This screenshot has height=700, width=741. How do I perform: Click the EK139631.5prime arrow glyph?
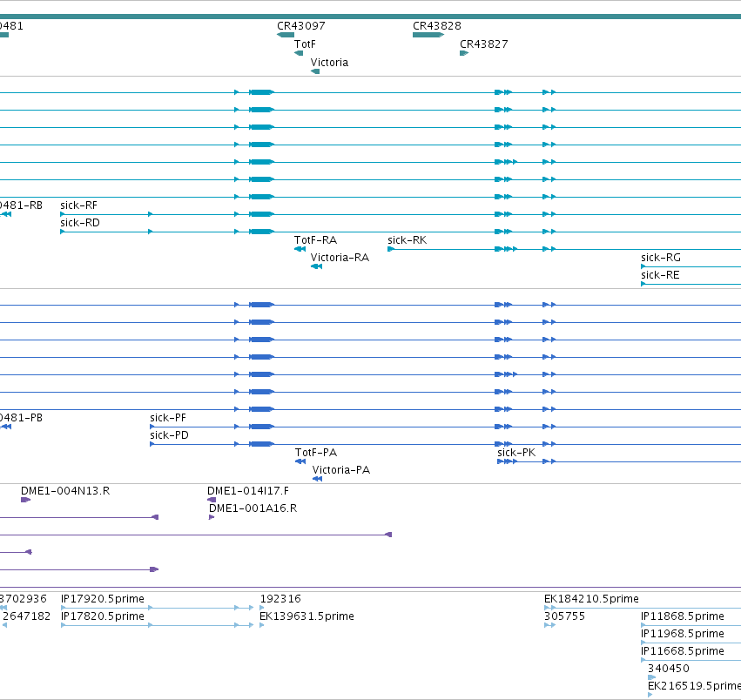[x=262, y=626]
